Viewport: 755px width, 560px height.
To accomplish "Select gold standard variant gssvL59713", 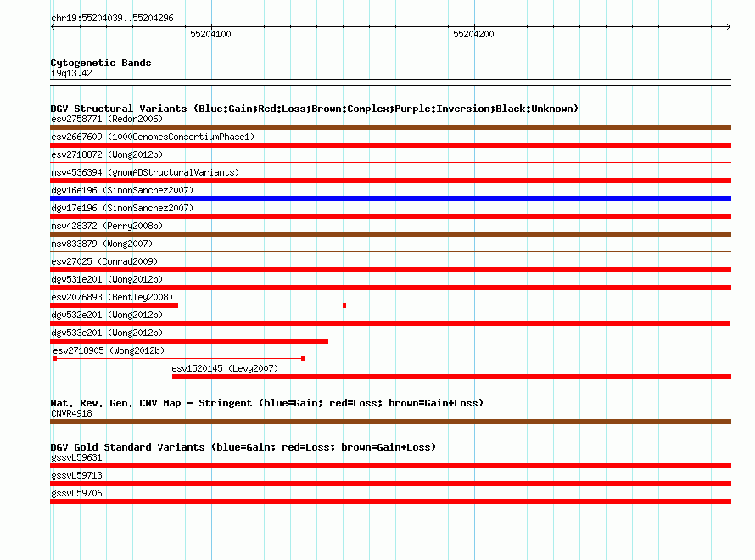I will coord(76,475).
